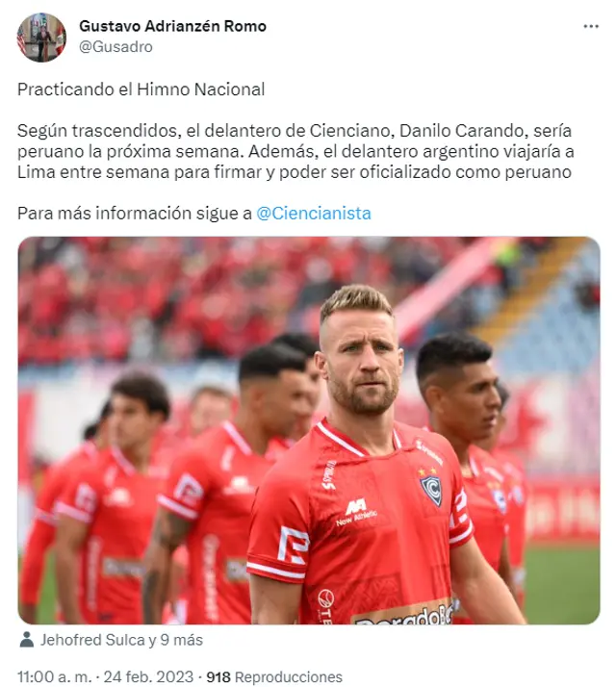Click the text Para más información sigue a
Viewport: 616px width, 687px height.
135,214
